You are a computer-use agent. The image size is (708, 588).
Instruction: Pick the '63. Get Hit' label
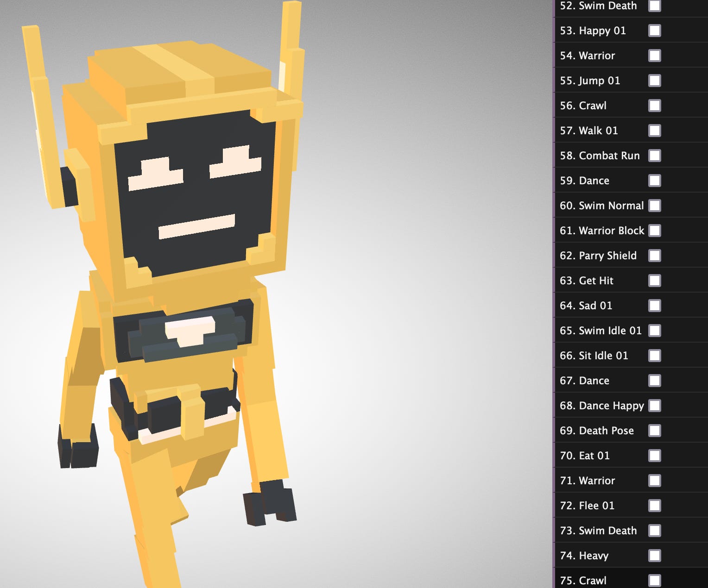(x=587, y=281)
